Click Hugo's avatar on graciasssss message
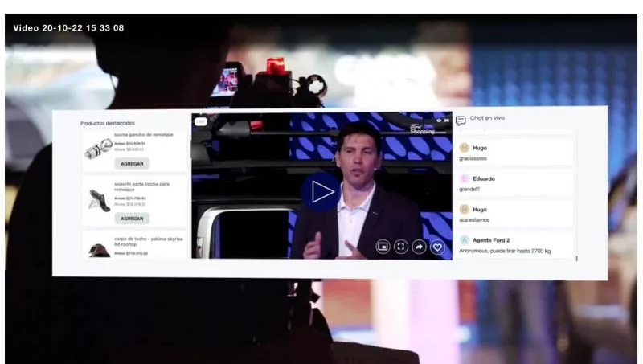Screen dimensions: 643x364 [464, 148]
